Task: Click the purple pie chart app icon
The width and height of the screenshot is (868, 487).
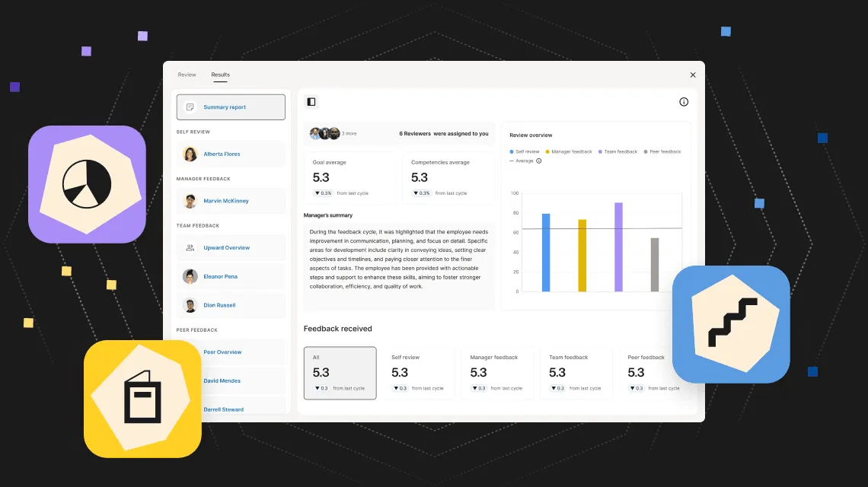Action: 87,184
